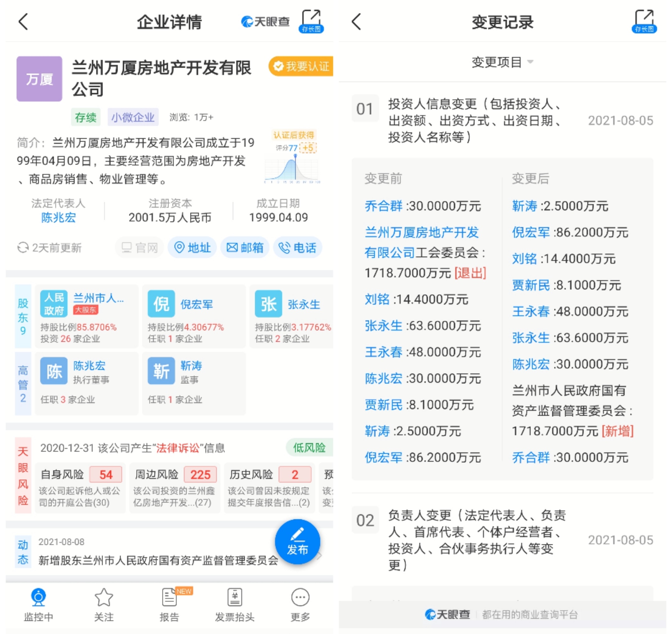The height and width of the screenshot is (634, 672).
Task: Open 邮箱 email button
Action: pyautogui.click(x=245, y=248)
